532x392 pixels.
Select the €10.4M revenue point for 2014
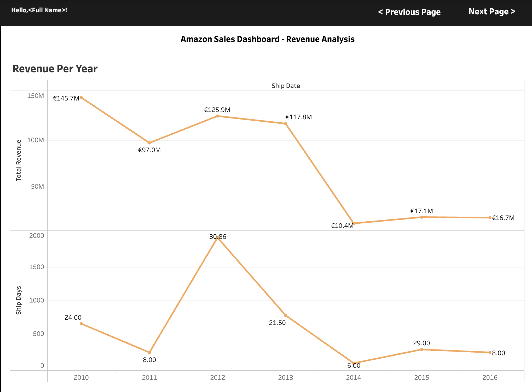pos(354,223)
